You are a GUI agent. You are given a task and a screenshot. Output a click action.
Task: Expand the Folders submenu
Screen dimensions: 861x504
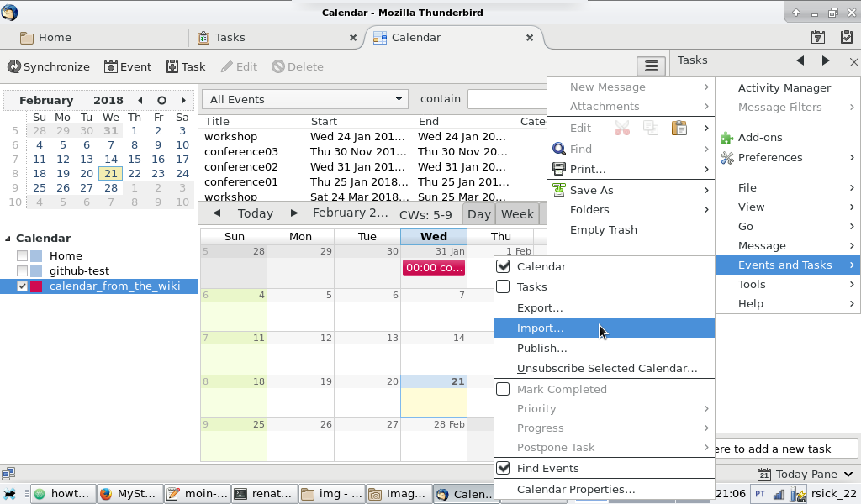(631, 209)
